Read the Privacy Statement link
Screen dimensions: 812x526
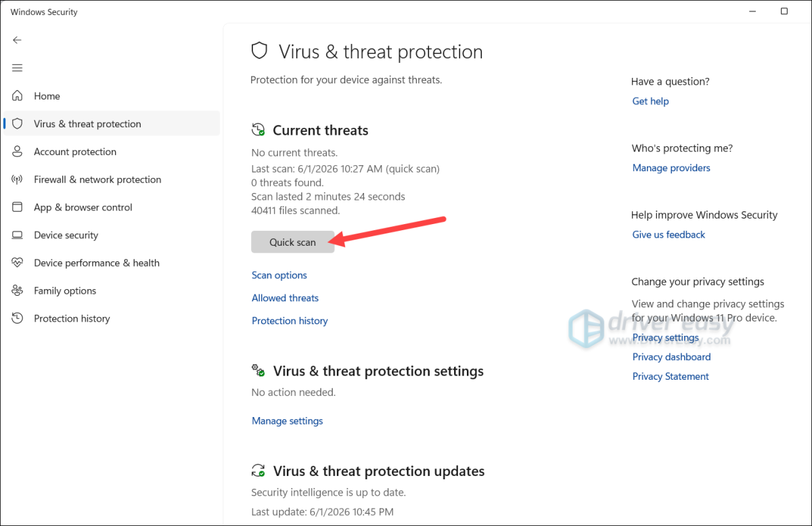click(x=671, y=376)
